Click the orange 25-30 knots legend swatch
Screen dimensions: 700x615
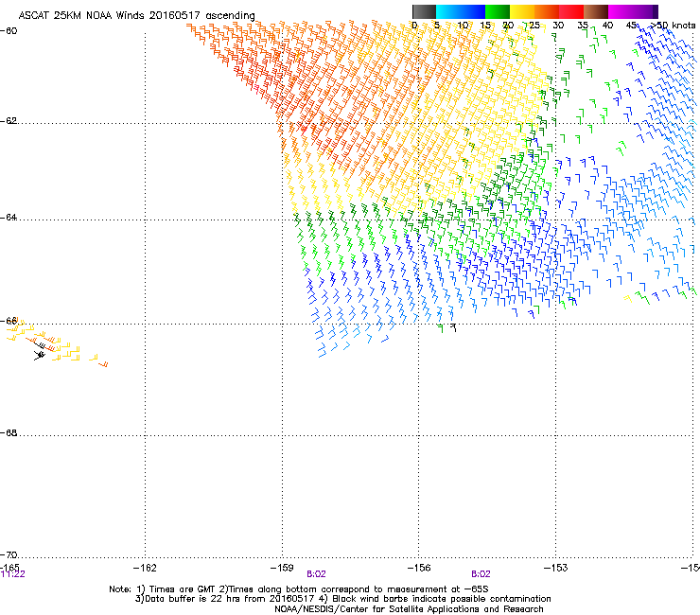(x=547, y=11)
